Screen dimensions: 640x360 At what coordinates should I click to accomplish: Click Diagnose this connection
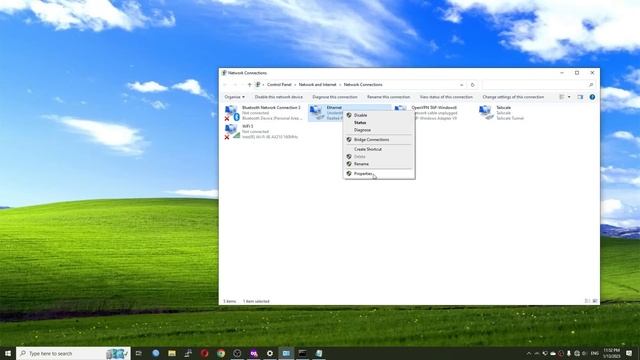[335, 97]
